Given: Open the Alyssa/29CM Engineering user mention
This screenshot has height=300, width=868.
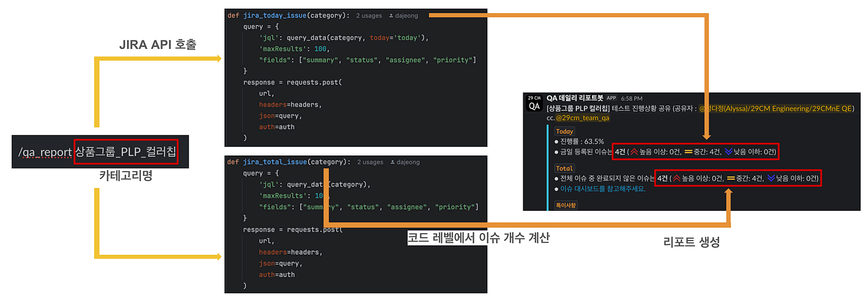Looking at the screenshot, I should pyautogui.click(x=777, y=108).
